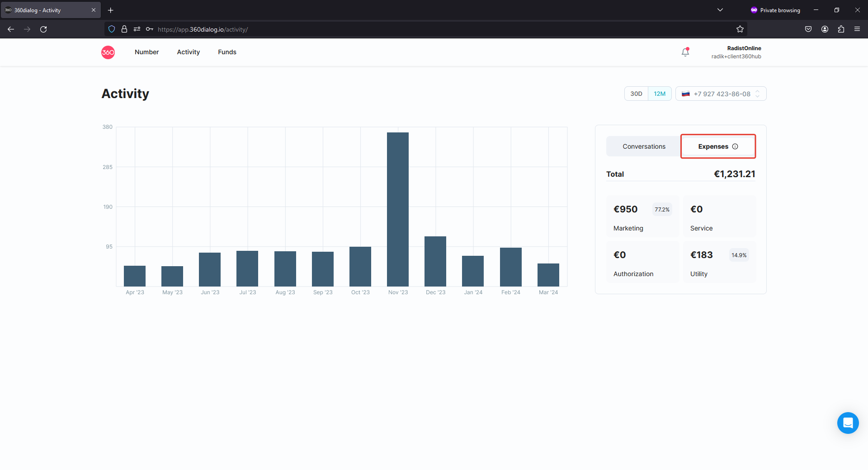Image resolution: width=868 pixels, height=470 pixels.
Task: Click the Expenses info icon
Action: click(x=735, y=146)
